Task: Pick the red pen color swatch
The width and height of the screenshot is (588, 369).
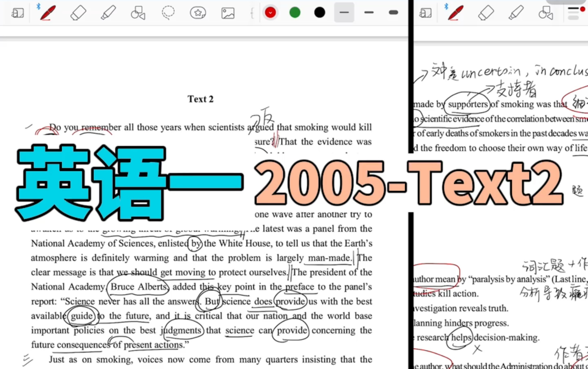Action: click(270, 12)
